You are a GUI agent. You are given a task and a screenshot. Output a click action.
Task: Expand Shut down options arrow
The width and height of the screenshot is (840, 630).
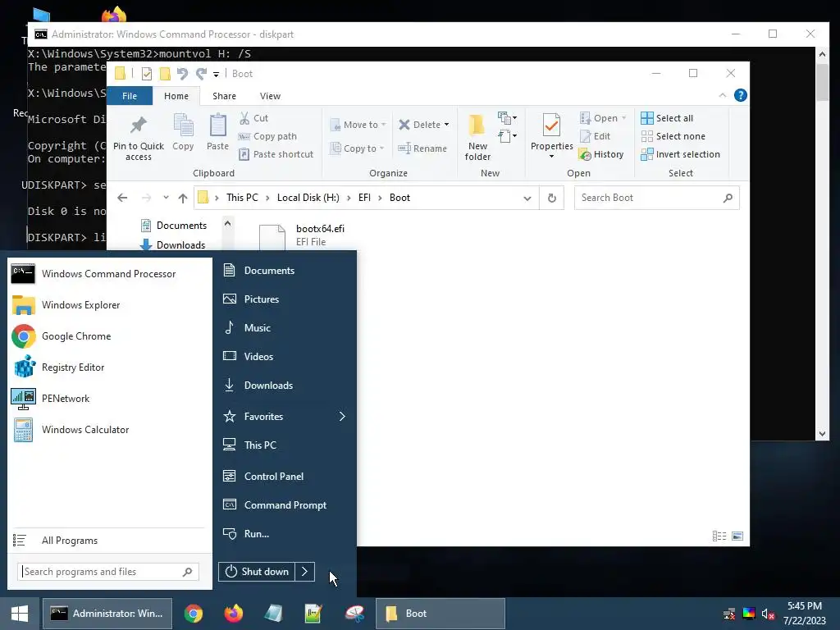click(305, 572)
